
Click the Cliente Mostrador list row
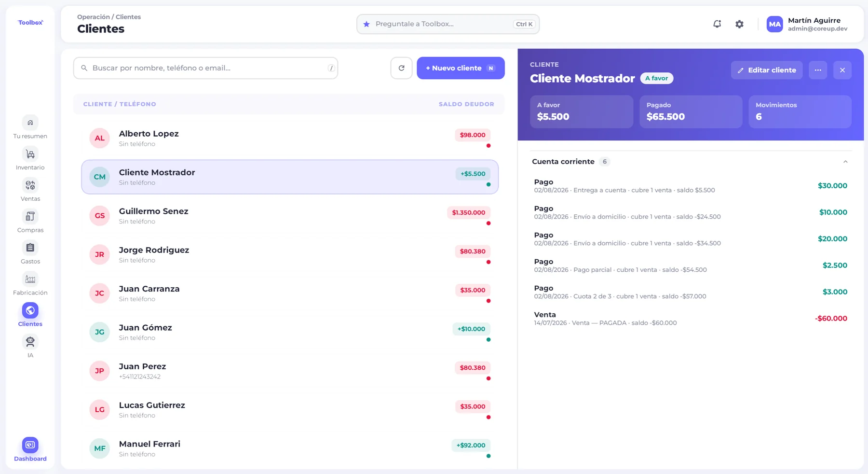[290, 177]
